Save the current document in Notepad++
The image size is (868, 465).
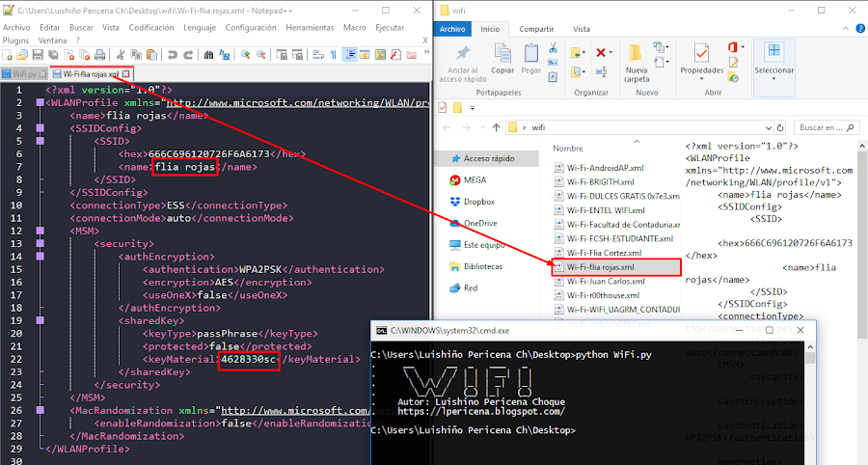38,54
